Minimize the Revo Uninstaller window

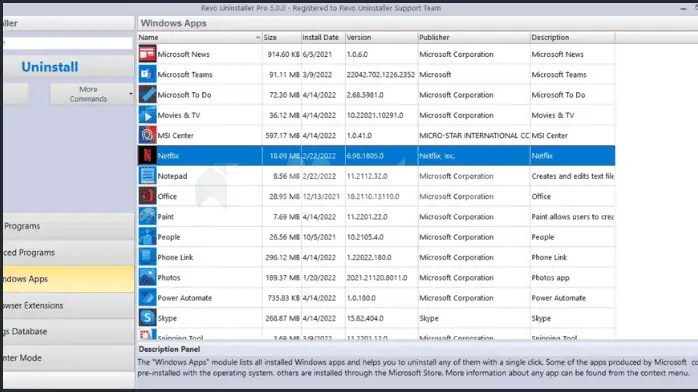tap(683, 8)
